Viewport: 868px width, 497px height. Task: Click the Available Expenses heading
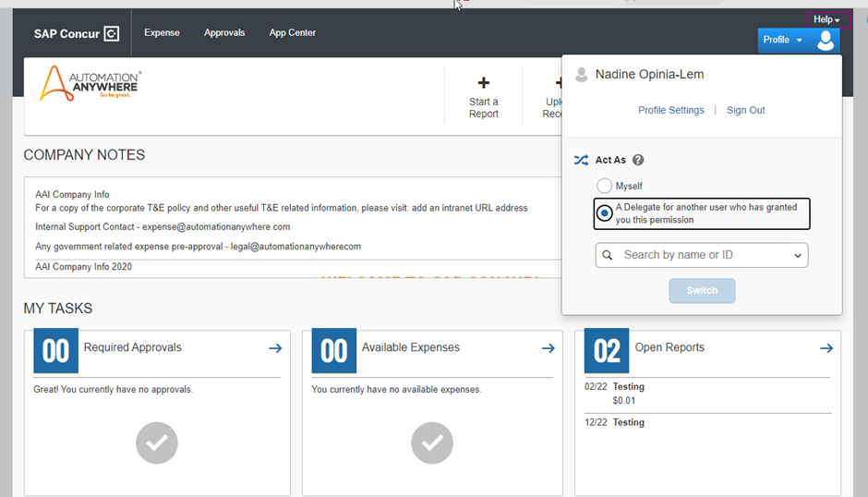click(410, 347)
